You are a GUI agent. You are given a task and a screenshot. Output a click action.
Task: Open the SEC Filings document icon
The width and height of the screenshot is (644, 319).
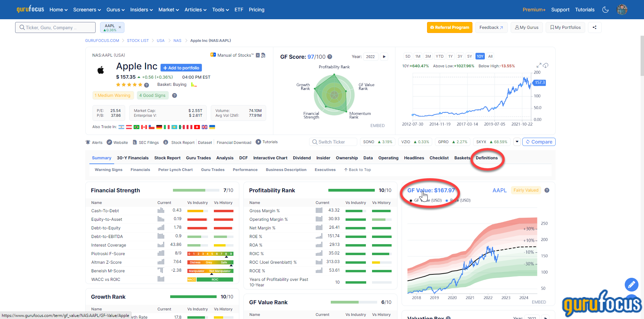point(135,142)
